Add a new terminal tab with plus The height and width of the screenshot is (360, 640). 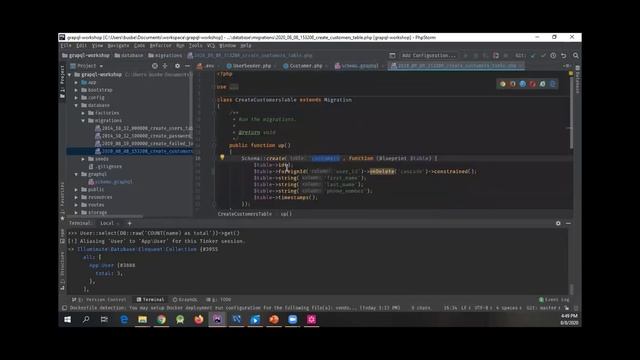click(x=129, y=223)
